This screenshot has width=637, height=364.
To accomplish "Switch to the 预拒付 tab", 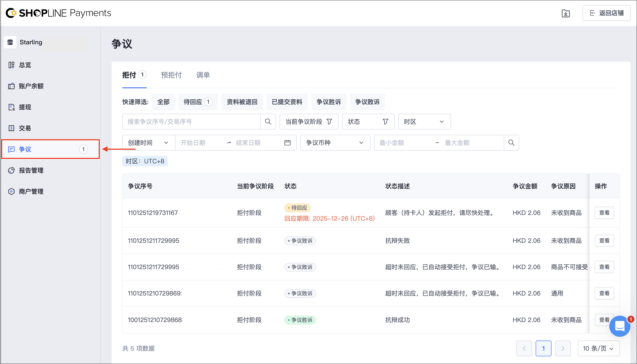I will pyautogui.click(x=171, y=75).
